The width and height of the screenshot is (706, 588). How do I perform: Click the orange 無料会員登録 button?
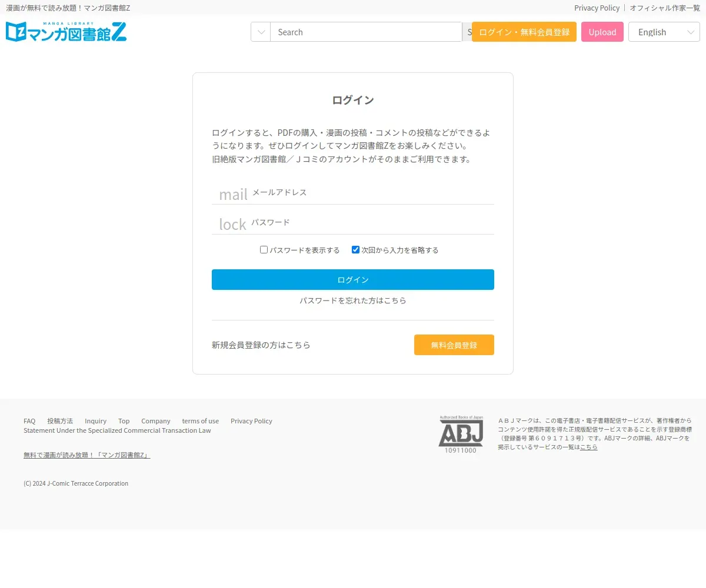coord(454,345)
